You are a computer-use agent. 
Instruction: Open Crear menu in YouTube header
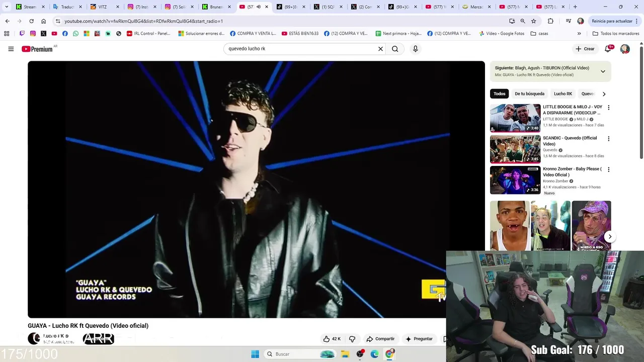585,49
